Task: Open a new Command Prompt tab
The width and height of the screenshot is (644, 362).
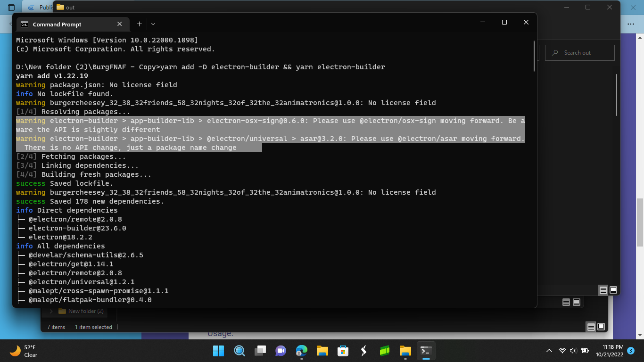Action: coord(139,24)
